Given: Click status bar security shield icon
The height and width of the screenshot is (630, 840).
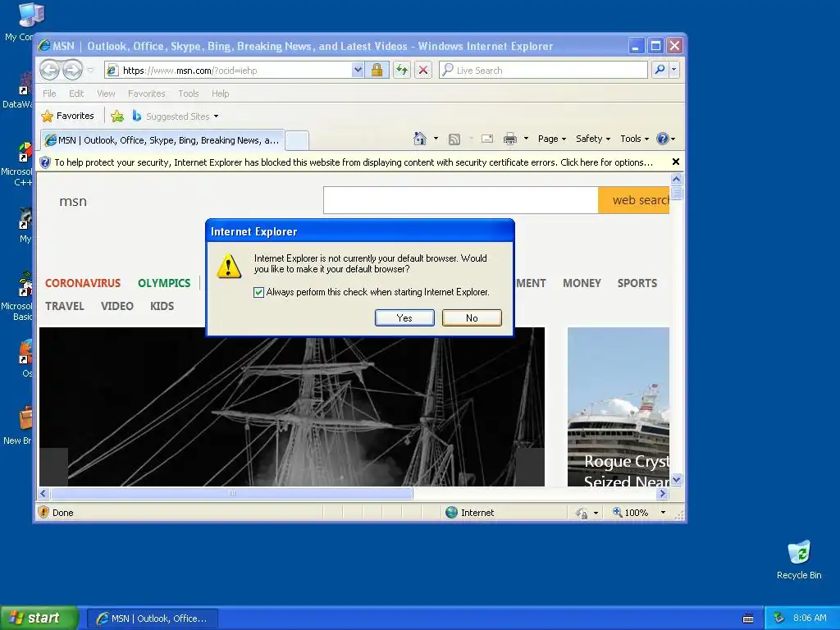Looking at the screenshot, I should (44, 512).
